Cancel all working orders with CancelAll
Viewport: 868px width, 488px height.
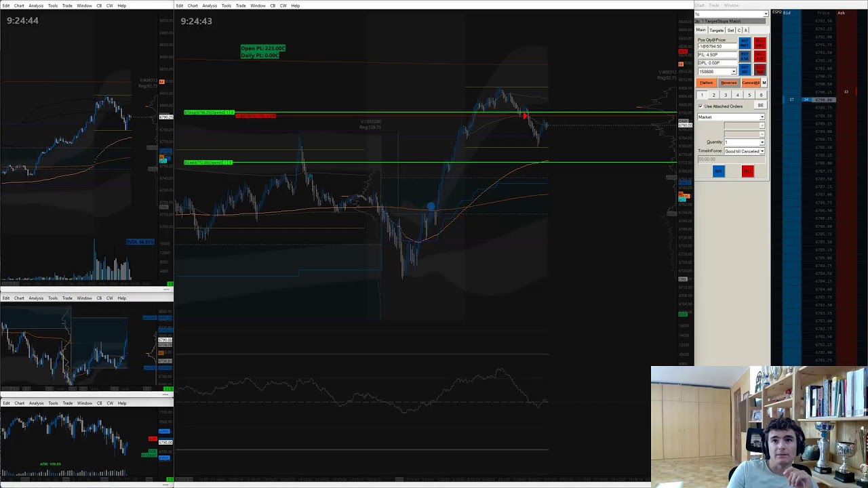pos(751,83)
